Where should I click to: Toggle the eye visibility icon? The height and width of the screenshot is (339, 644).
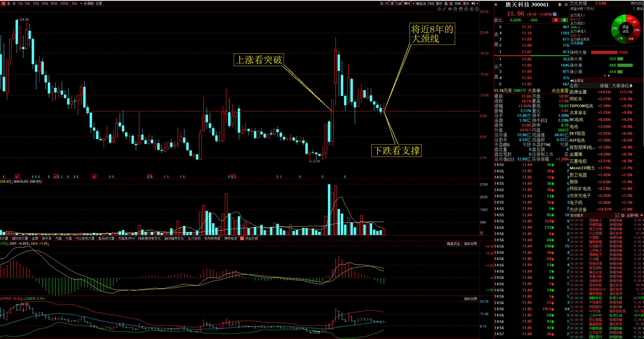450,9
